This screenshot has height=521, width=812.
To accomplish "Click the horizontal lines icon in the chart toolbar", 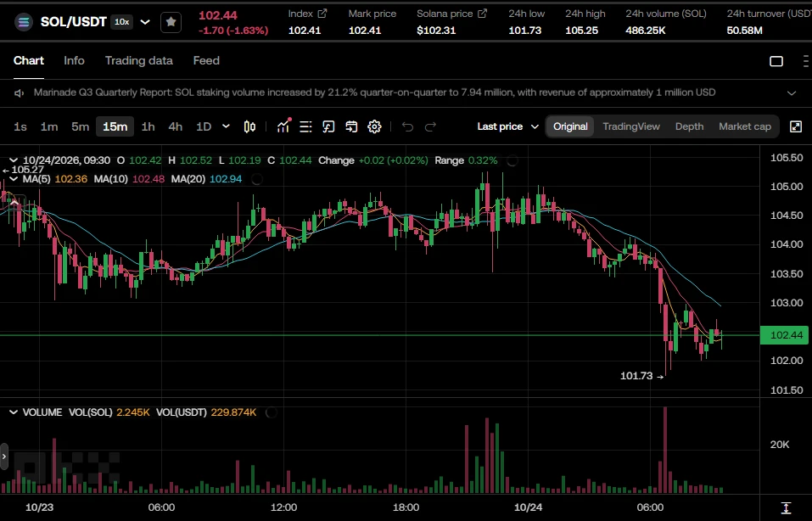I will tap(305, 127).
